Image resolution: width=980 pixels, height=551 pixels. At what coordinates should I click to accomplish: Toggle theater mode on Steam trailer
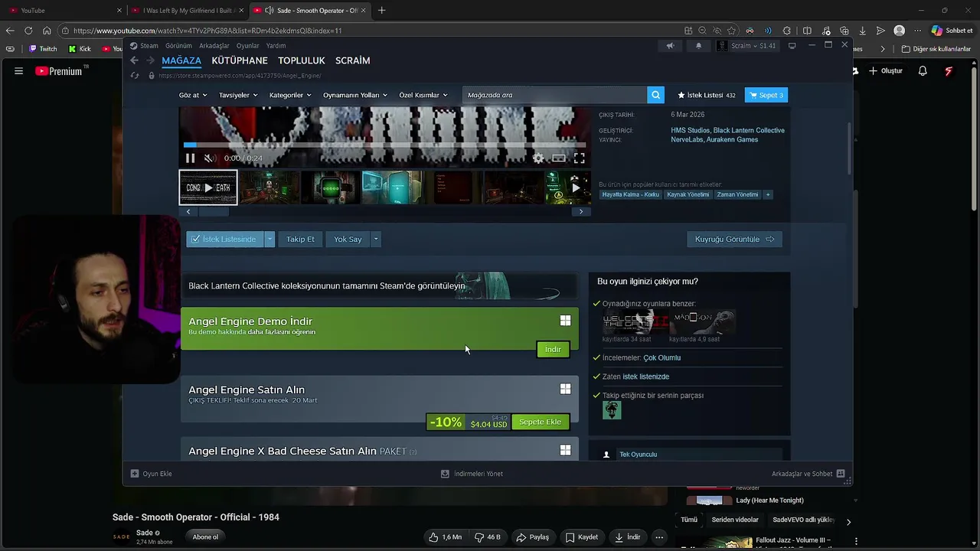[559, 158]
